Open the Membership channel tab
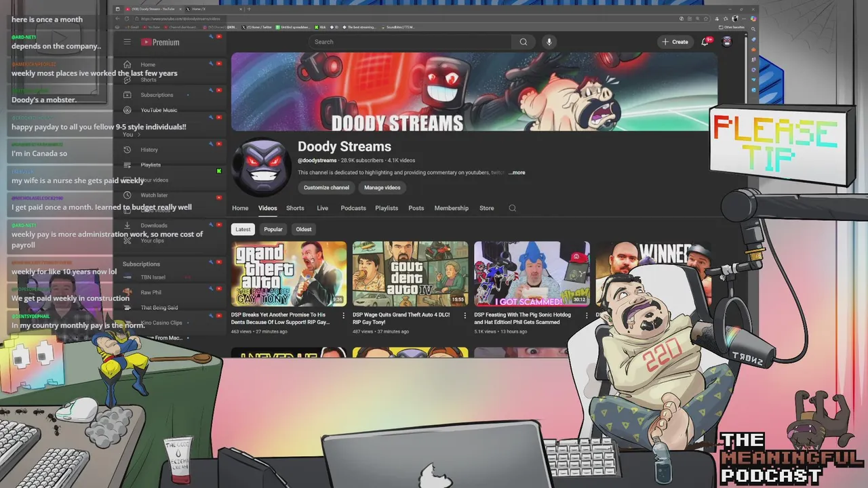Image resolution: width=868 pixels, height=488 pixels. [x=451, y=208]
